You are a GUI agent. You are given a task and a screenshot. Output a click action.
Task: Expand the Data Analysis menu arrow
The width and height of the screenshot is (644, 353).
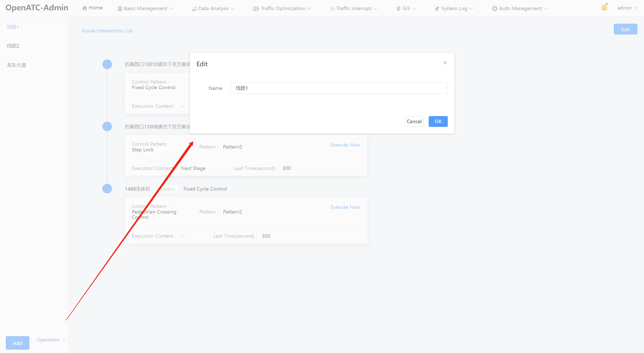(x=232, y=9)
